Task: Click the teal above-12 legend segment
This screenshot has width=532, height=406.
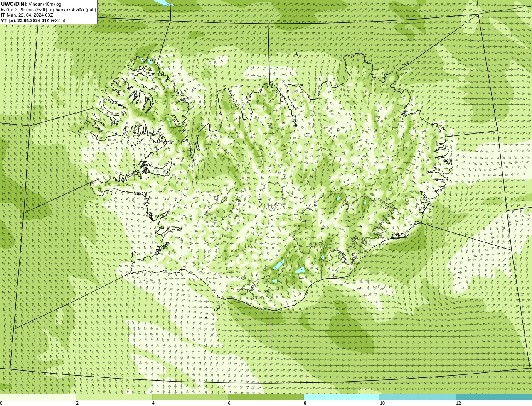Action: (x=494, y=397)
